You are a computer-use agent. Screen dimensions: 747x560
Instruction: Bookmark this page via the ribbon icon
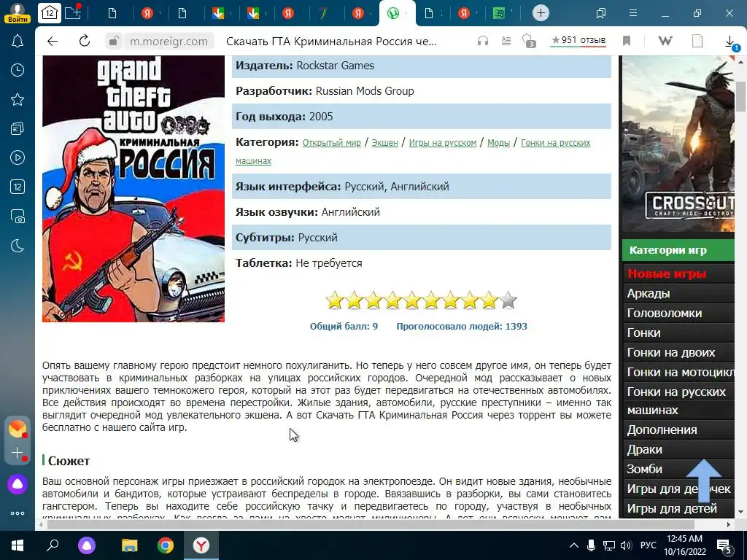point(627,42)
